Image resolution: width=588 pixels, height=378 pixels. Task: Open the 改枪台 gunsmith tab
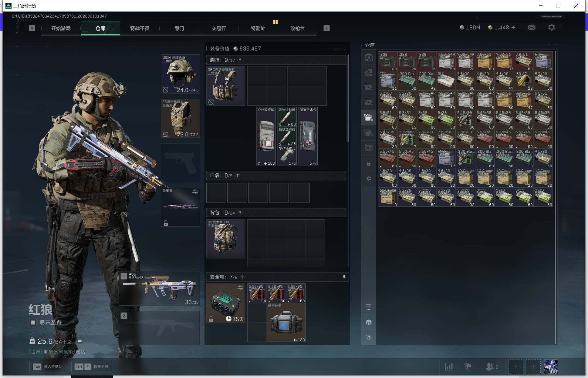(297, 28)
